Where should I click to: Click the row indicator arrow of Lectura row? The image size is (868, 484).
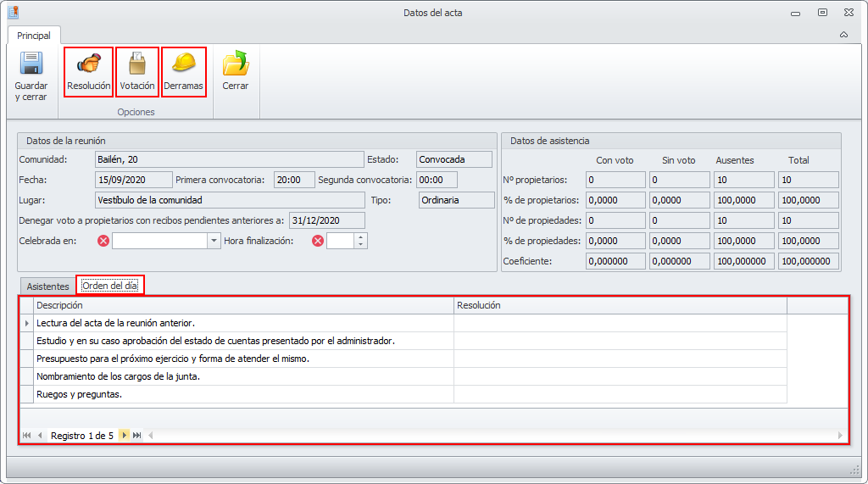click(26, 323)
